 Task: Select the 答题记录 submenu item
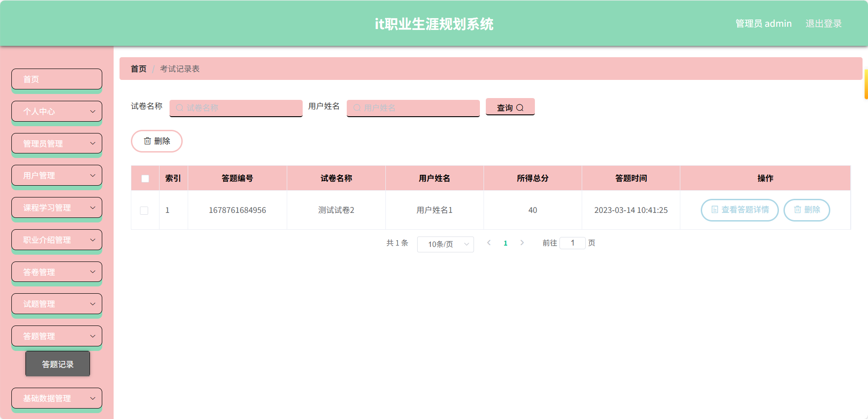pos(58,364)
